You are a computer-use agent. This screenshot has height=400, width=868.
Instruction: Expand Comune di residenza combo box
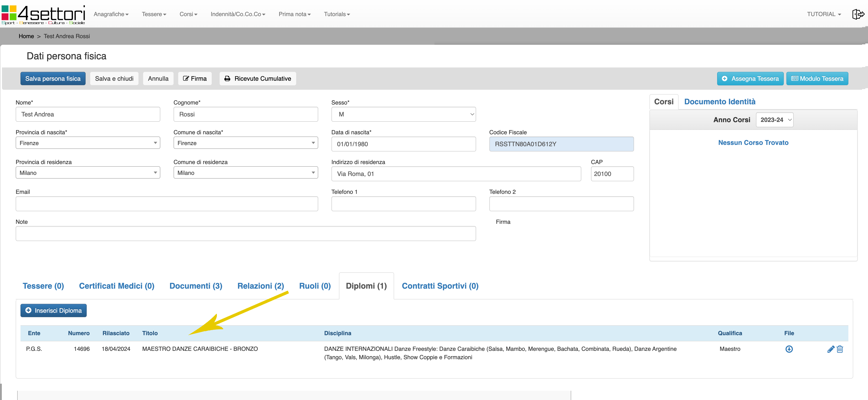tap(246, 173)
